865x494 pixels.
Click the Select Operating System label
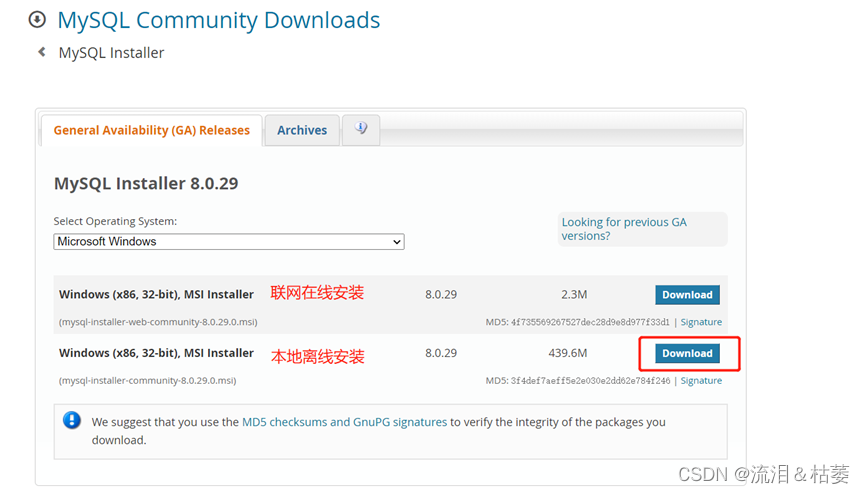click(115, 221)
